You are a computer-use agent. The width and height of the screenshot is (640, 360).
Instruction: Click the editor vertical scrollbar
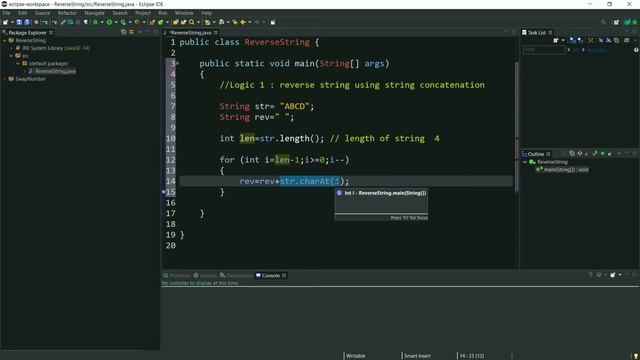pos(516,127)
